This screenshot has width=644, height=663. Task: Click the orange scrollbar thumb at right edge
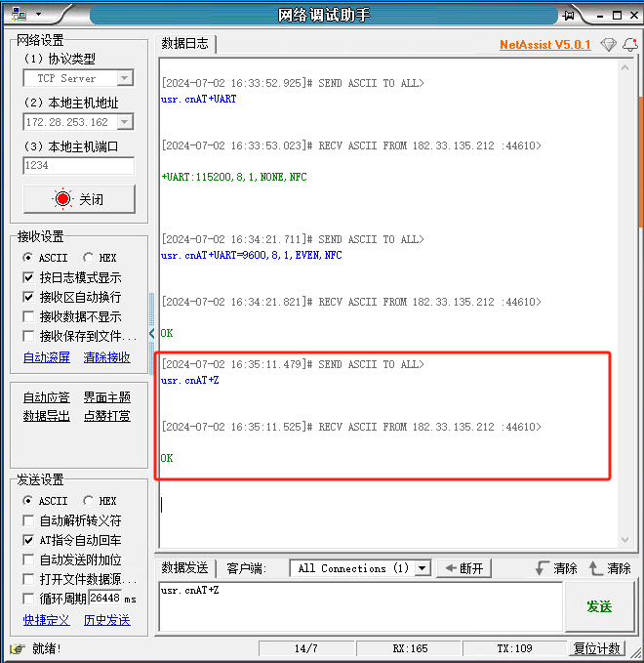(641, 163)
